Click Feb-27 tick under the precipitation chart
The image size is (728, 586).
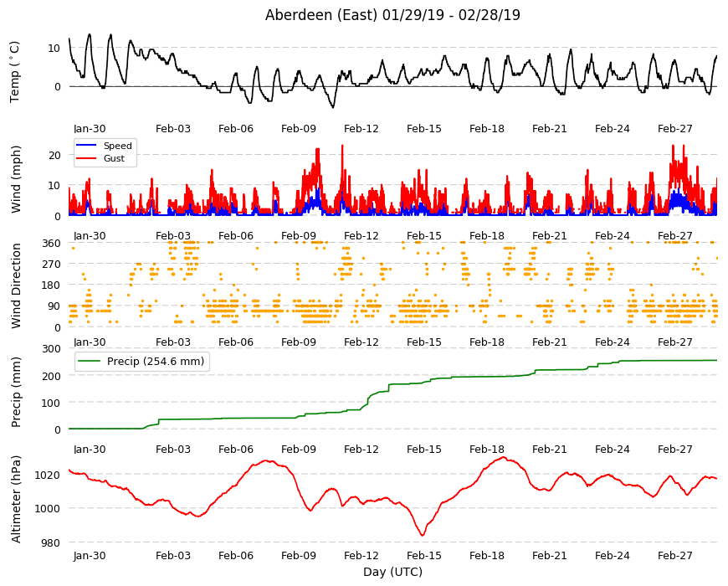coord(675,449)
